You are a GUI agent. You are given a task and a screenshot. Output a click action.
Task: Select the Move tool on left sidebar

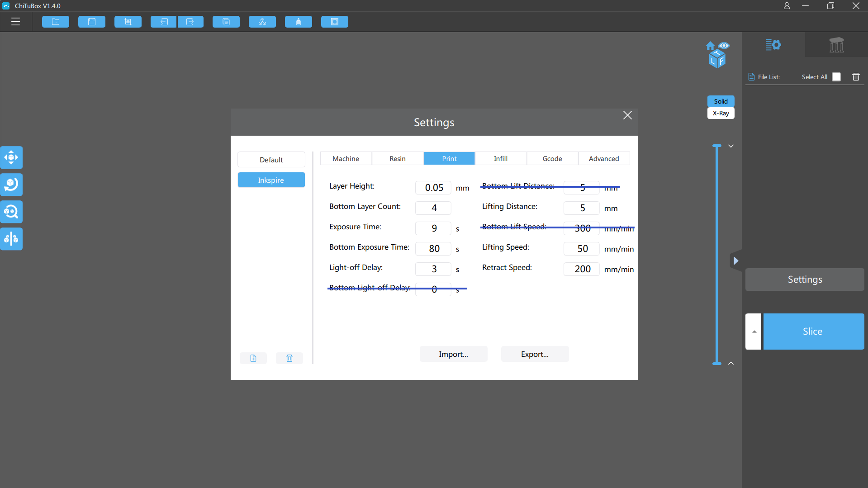click(x=11, y=157)
